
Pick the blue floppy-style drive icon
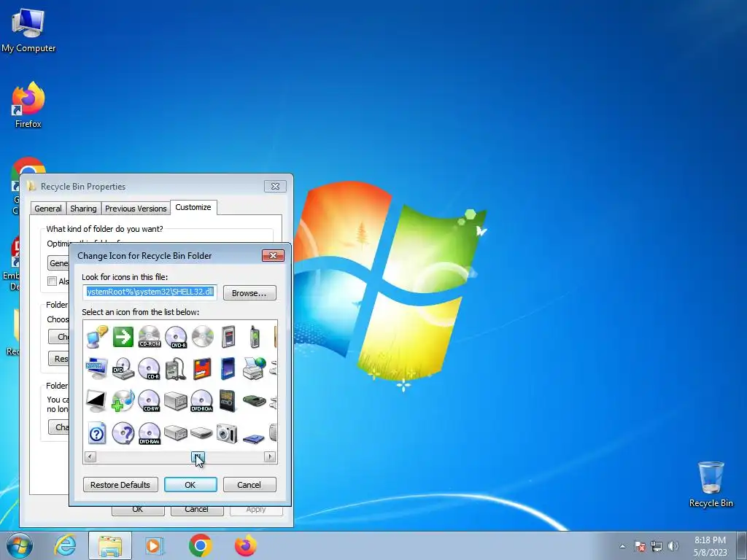point(254,437)
